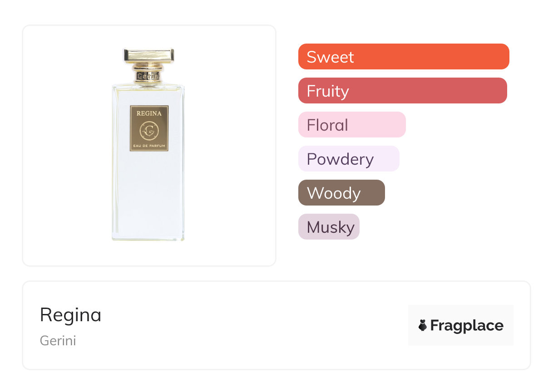Viewport: 553px width, 392px height.
Task: Click the Fragplace perfume bottle logo icon
Action: click(x=423, y=325)
